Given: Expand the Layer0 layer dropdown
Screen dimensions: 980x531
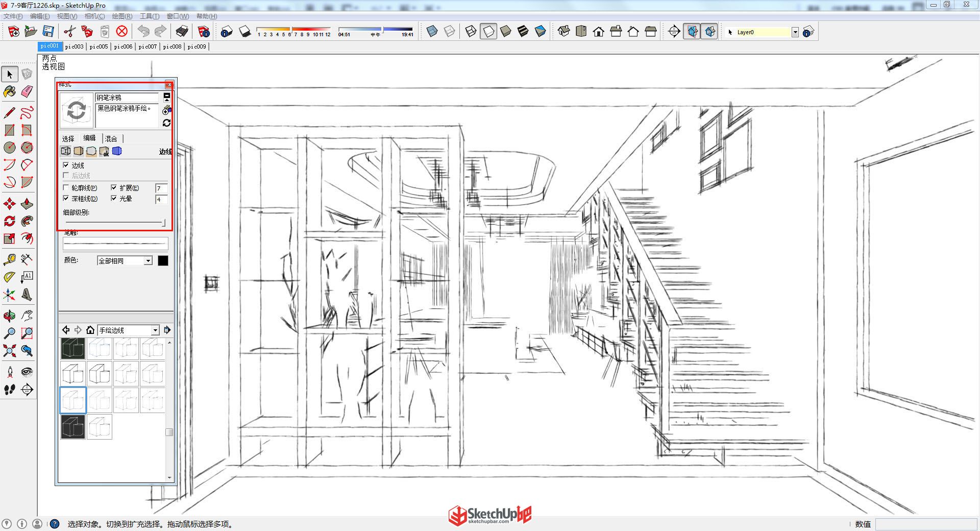Looking at the screenshot, I should tap(795, 32).
